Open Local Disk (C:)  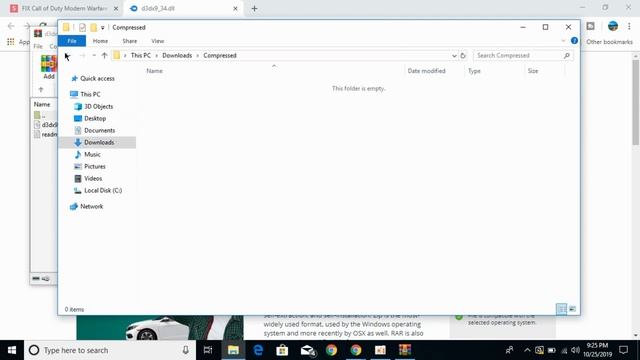point(103,191)
